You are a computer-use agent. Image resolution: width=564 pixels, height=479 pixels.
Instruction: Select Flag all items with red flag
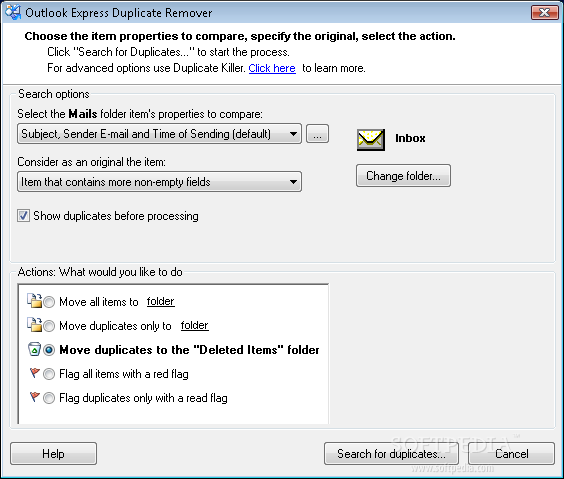49,374
